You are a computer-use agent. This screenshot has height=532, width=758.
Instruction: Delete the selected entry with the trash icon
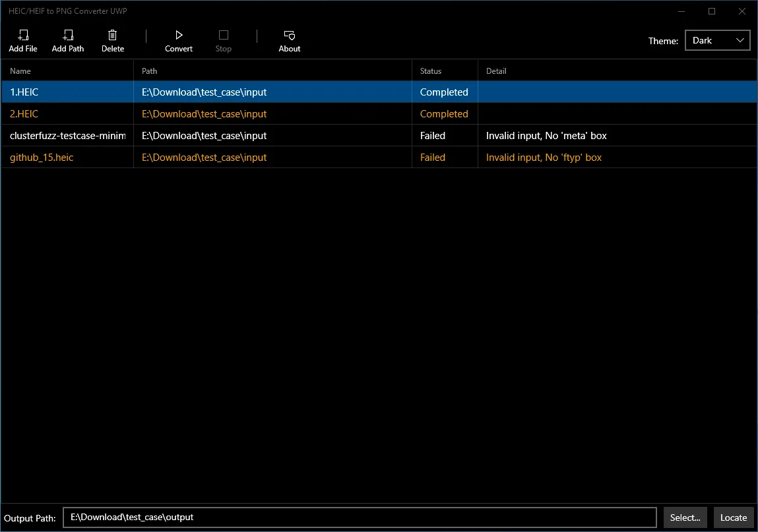click(x=113, y=36)
